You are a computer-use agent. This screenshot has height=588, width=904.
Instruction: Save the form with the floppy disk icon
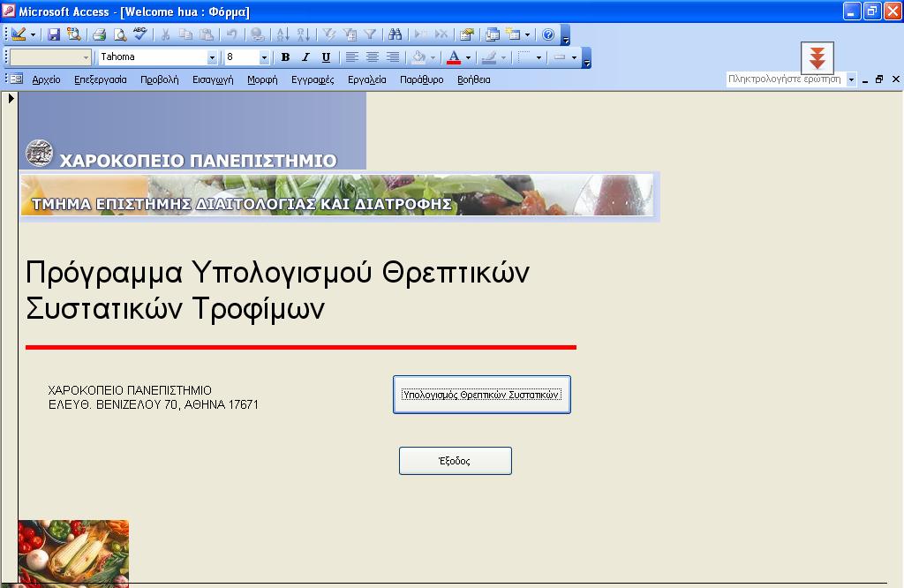pyautogui.click(x=54, y=34)
